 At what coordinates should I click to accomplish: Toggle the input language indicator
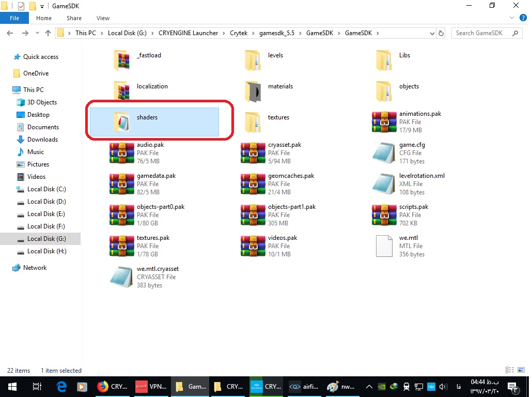459,387
